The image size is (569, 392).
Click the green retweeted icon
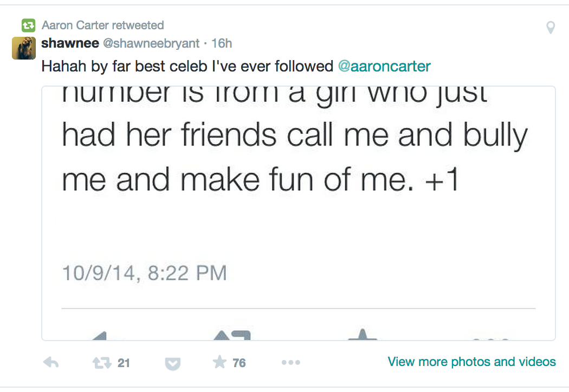(28, 25)
